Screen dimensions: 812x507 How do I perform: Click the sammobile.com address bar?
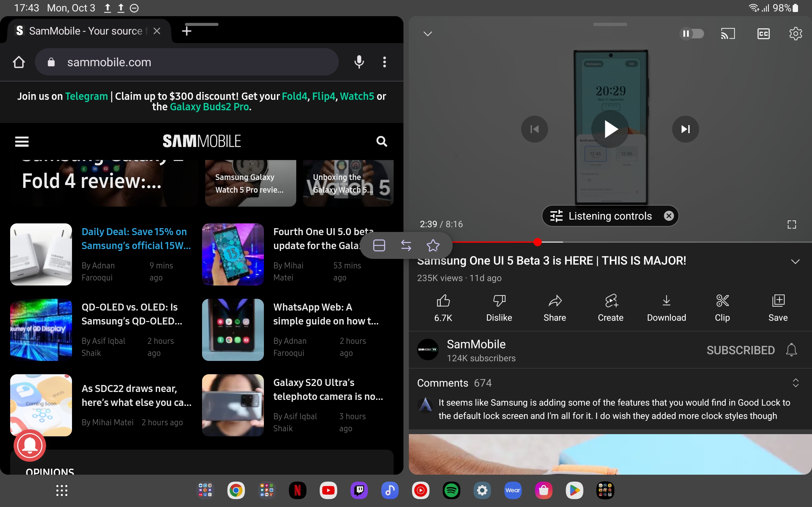point(187,62)
